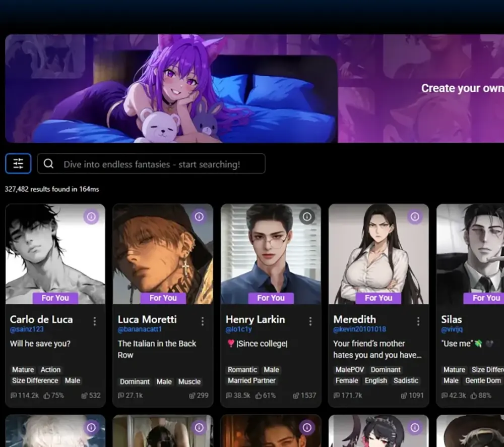
Task: Open Meredith character portrait thumbnail
Action: 379,254
